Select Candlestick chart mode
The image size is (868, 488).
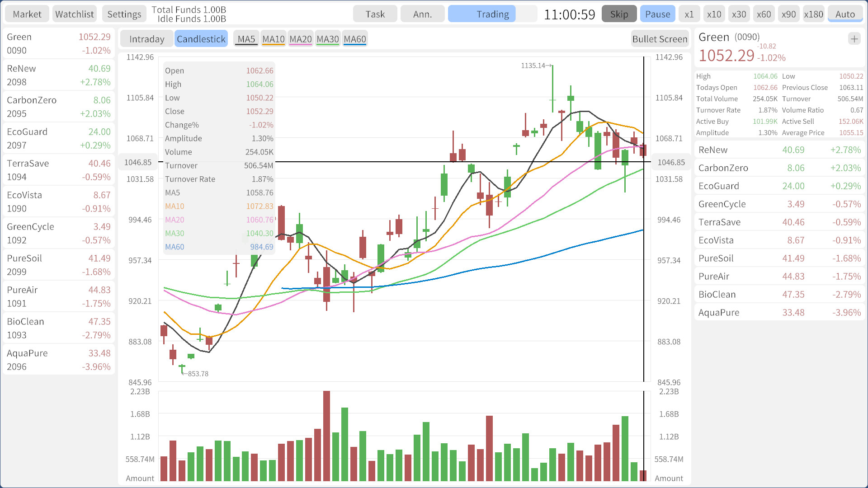pyautogui.click(x=201, y=38)
